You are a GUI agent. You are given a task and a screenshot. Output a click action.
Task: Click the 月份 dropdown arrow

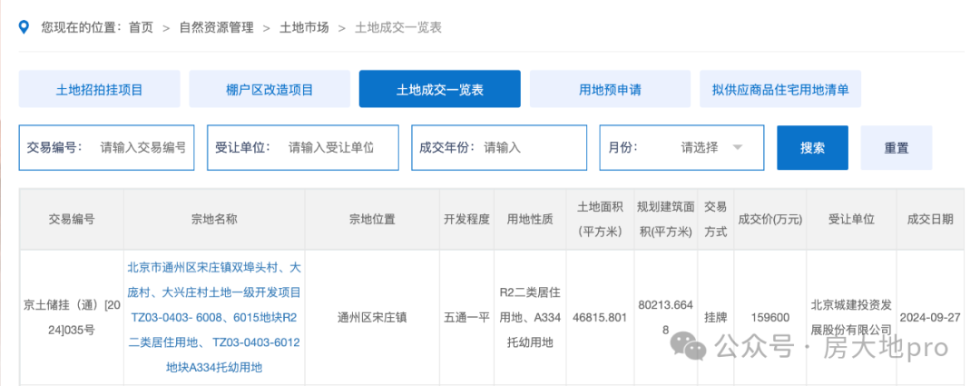[x=738, y=148]
